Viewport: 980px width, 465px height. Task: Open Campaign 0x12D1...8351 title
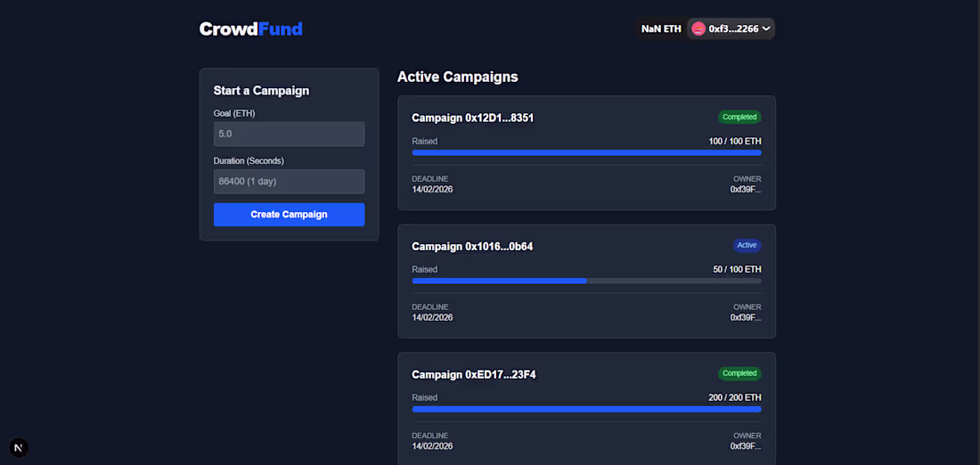[472, 118]
